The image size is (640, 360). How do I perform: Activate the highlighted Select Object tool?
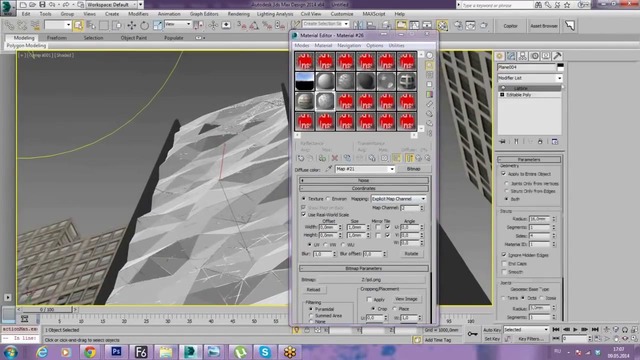78,25
